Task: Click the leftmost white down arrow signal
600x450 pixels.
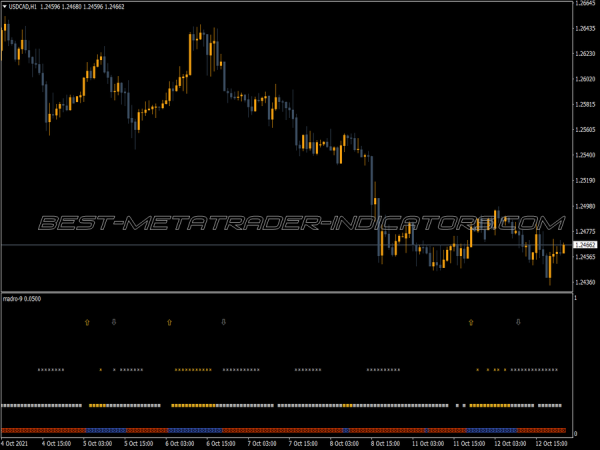Action: click(114, 322)
